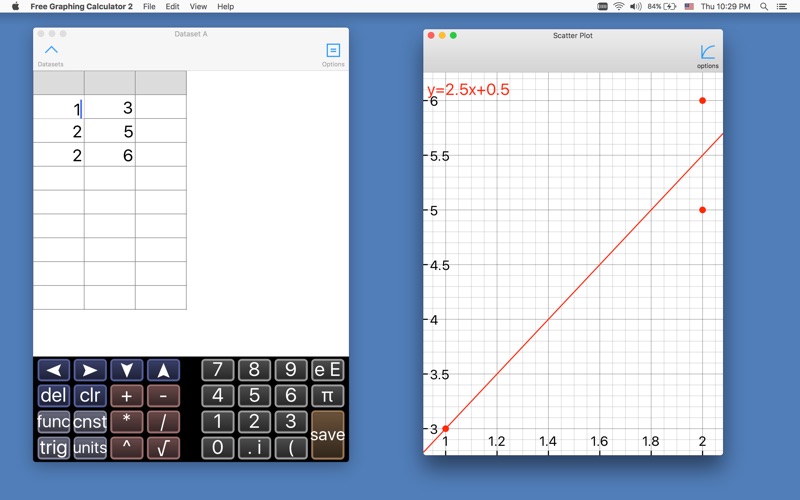Select third-row cell containing 6
This screenshot has width=800, height=500.
110,155
